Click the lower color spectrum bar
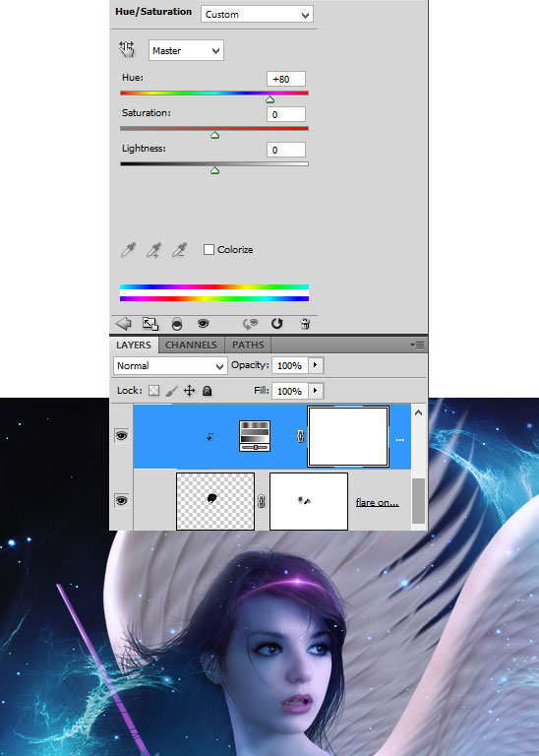This screenshot has width=539, height=756. [x=214, y=299]
